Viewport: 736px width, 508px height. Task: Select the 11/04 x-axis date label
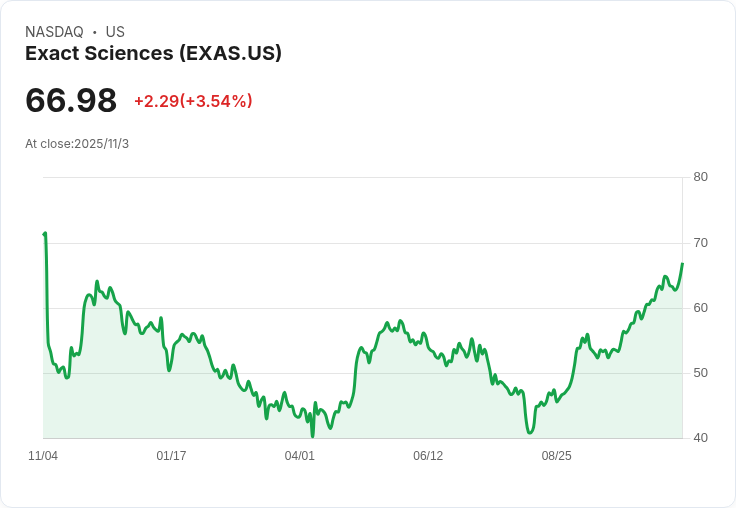click(43, 456)
